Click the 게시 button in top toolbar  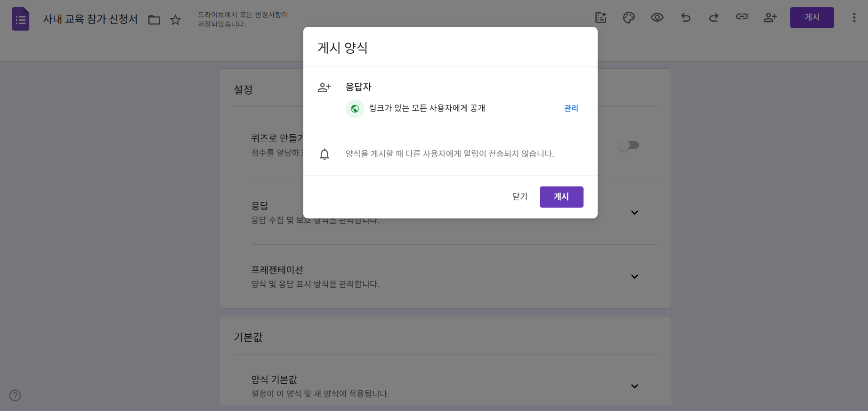[x=811, y=17]
